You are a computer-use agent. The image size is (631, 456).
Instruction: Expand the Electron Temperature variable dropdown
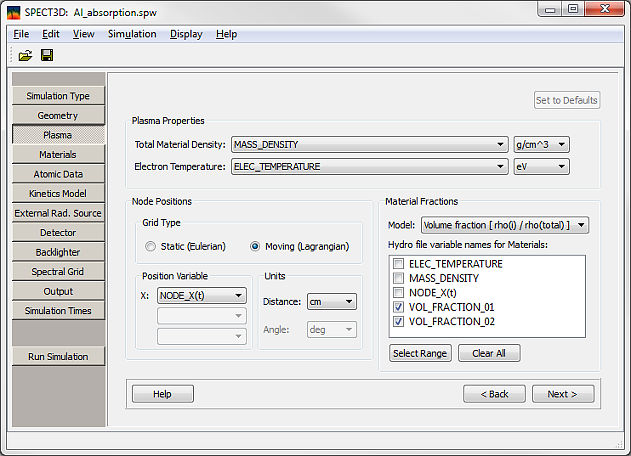tap(369, 166)
